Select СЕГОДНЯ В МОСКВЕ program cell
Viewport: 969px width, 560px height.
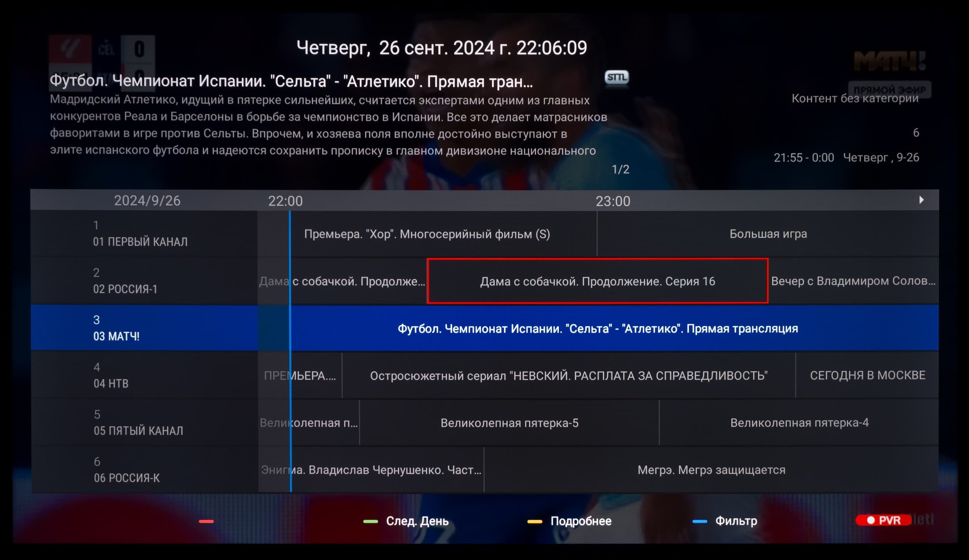pyautogui.click(x=867, y=375)
